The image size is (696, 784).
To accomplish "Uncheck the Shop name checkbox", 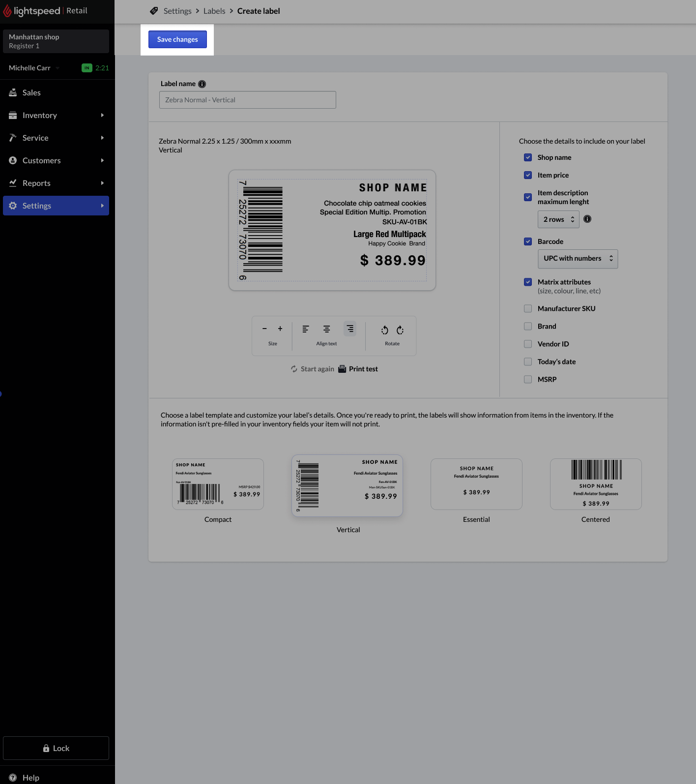I will pyautogui.click(x=528, y=157).
